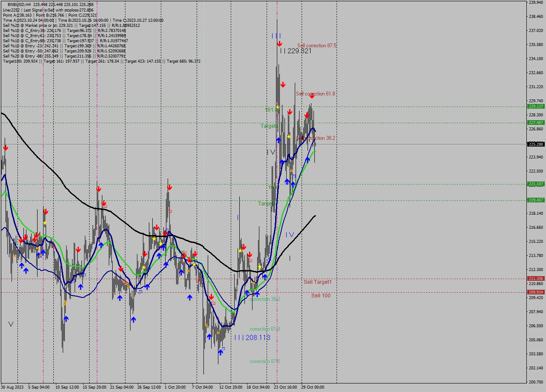The height and width of the screenshot is (392, 546).
Task: Click the green 'correction 38.2' label
Action: pyautogui.click(x=265, y=299)
